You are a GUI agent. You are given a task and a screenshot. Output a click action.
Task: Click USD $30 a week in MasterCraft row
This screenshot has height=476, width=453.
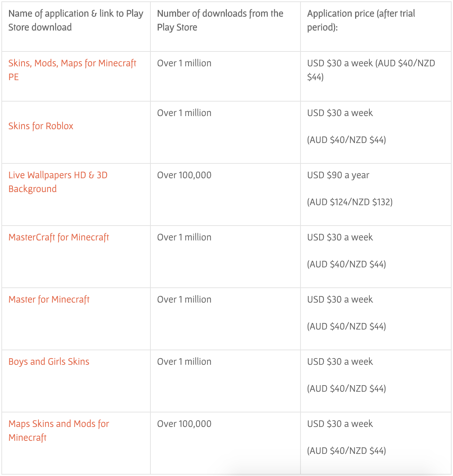tap(340, 237)
